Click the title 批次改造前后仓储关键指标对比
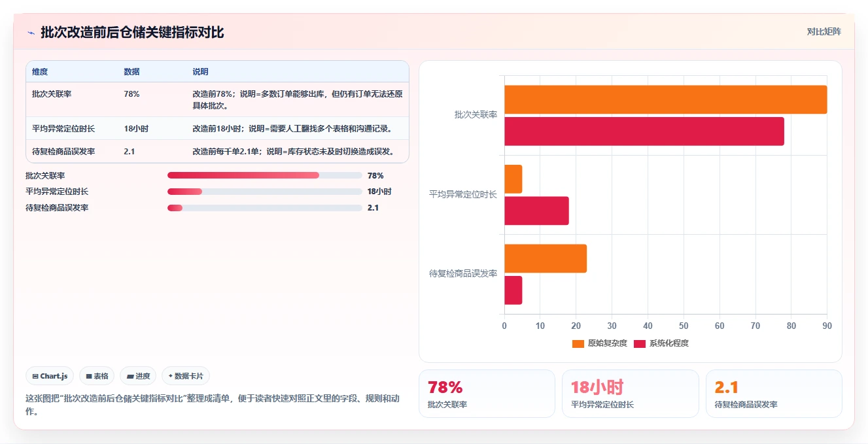The image size is (868, 444). tap(132, 32)
